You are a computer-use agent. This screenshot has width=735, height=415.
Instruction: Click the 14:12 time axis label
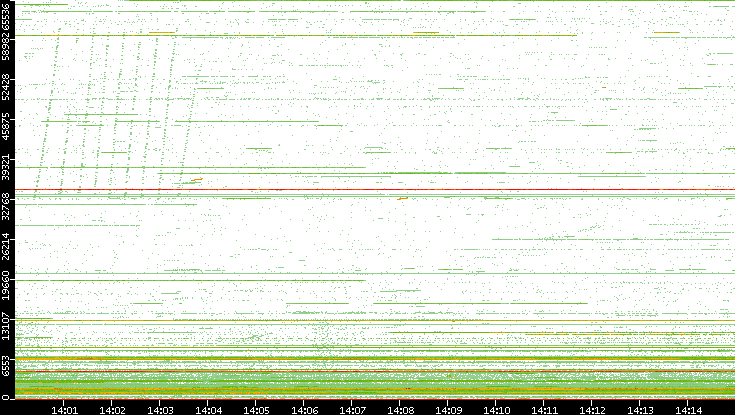click(593, 408)
